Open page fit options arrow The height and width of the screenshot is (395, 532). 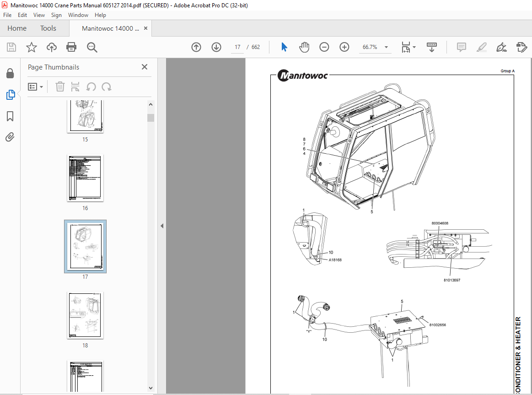coord(414,47)
